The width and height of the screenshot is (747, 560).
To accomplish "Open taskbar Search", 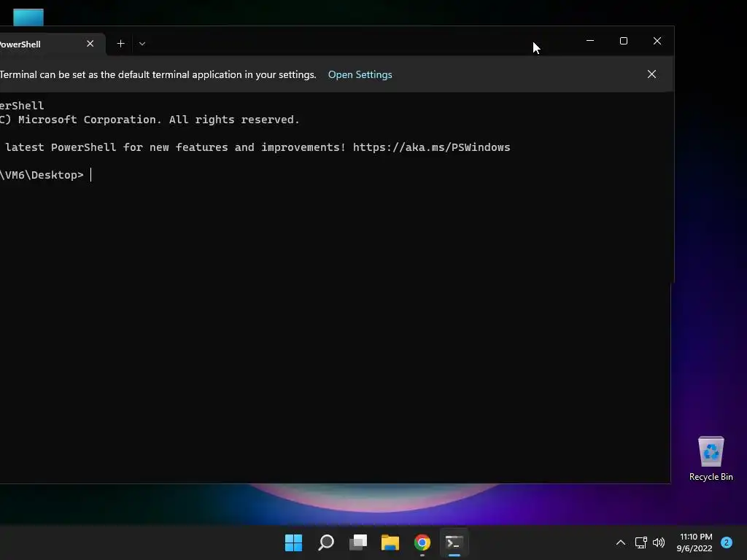I will coord(326,542).
